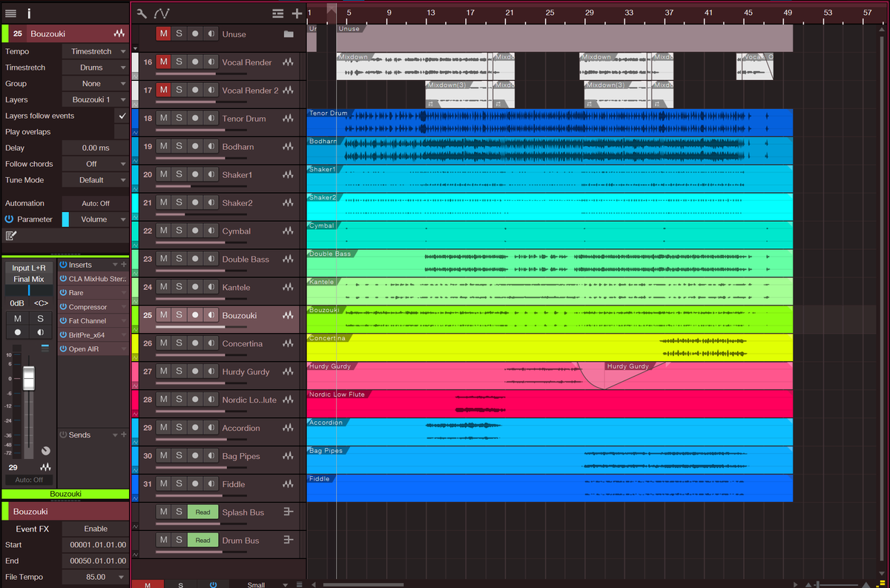Image resolution: width=890 pixels, height=588 pixels.
Task: Solo the Bag Pipes track
Action: point(179,456)
